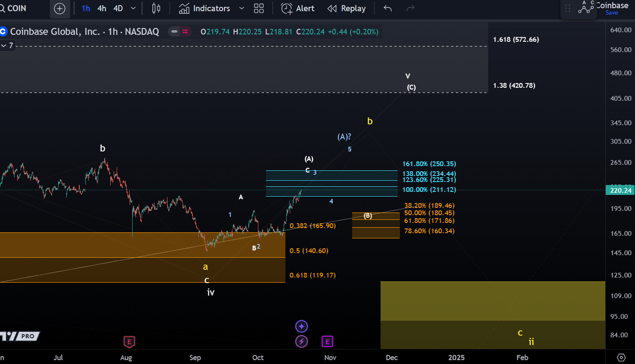Click the add symbol plus icon
The width and height of the screenshot is (635, 364).
coord(59,9)
